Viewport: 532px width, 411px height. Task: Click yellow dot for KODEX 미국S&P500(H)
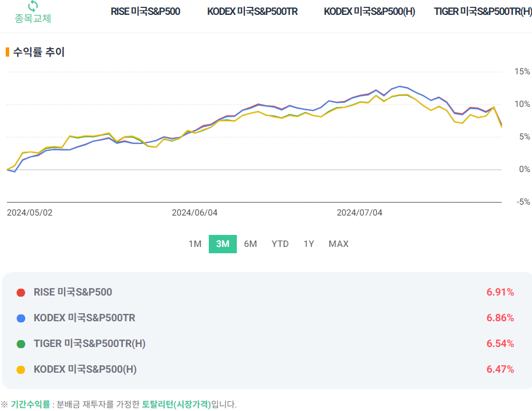tap(21, 370)
